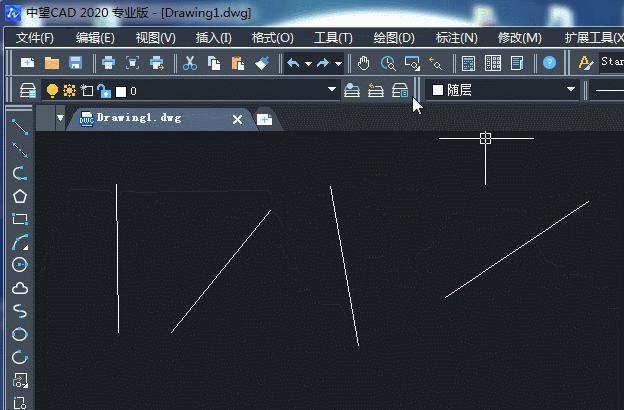Make object's layer current
The image size is (624, 410).
(x=352, y=90)
